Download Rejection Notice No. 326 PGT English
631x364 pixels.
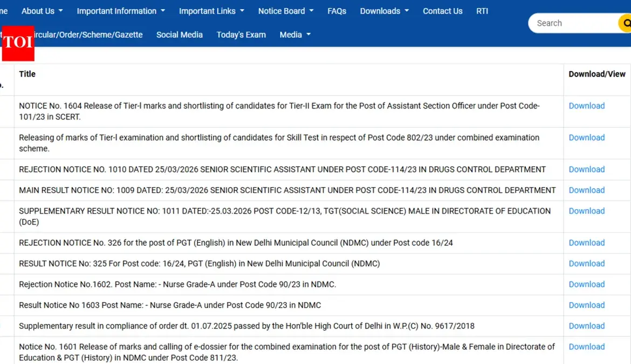(x=586, y=243)
